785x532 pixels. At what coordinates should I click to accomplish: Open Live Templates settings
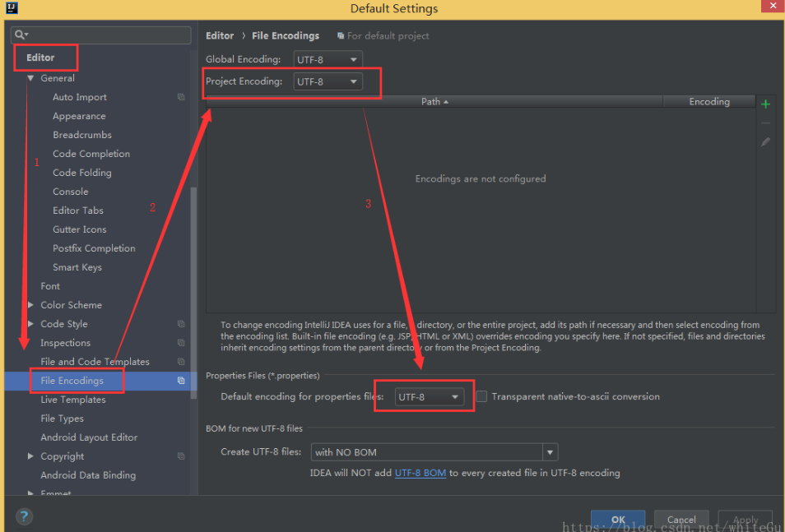[x=73, y=400]
